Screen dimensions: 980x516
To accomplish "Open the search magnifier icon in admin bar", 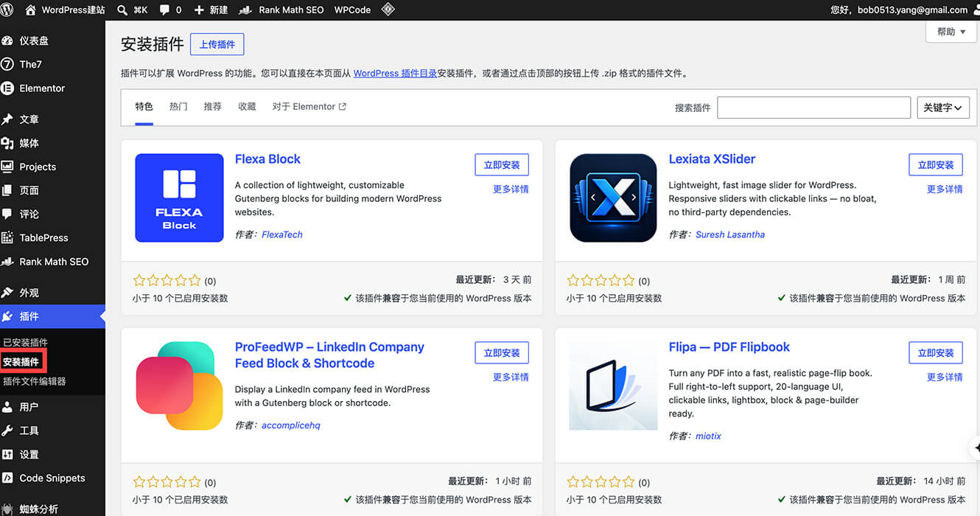I will click(x=122, y=10).
